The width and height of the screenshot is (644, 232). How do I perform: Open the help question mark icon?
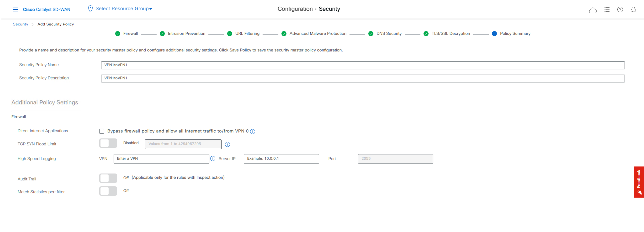click(620, 10)
